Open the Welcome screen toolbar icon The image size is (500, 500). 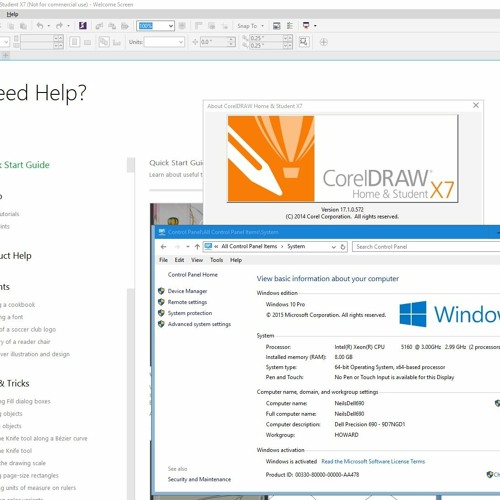click(x=276, y=26)
